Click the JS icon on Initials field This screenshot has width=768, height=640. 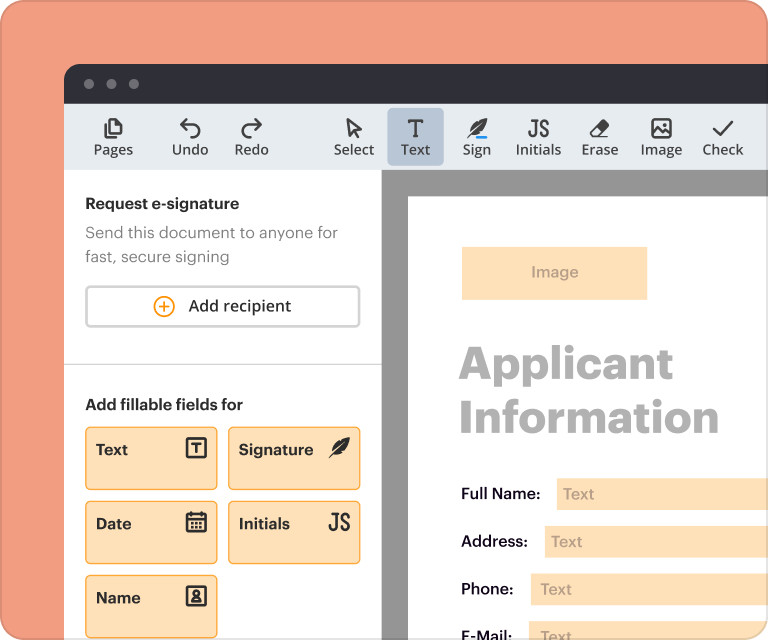coord(339,522)
